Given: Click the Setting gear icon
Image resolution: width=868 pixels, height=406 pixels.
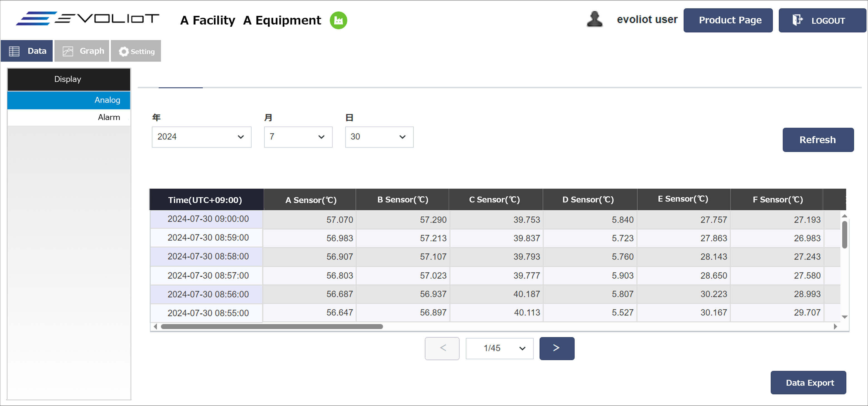Looking at the screenshot, I should pos(124,52).
